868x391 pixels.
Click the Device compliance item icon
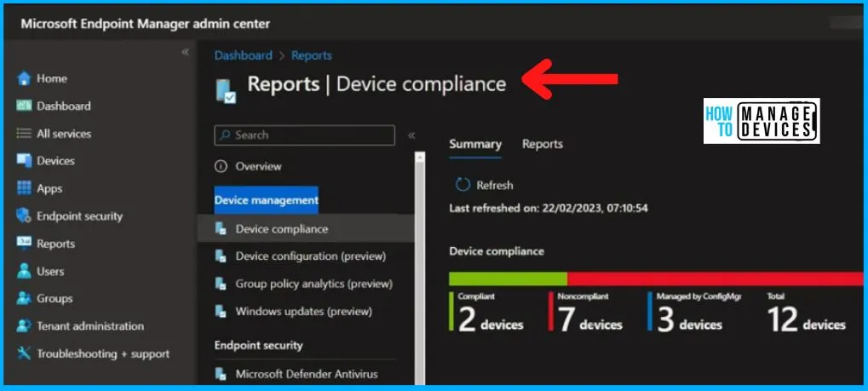221,229
